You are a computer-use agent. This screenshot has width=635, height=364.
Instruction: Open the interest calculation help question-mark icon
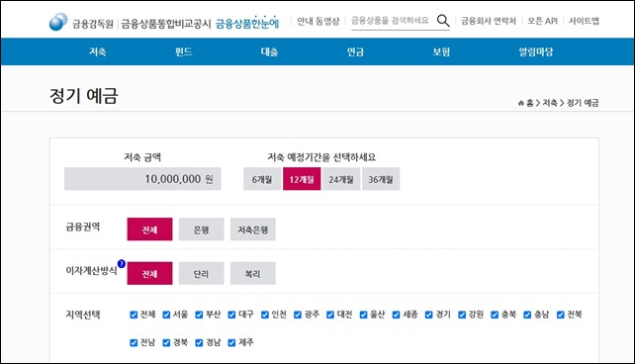[x=121, y=264]
